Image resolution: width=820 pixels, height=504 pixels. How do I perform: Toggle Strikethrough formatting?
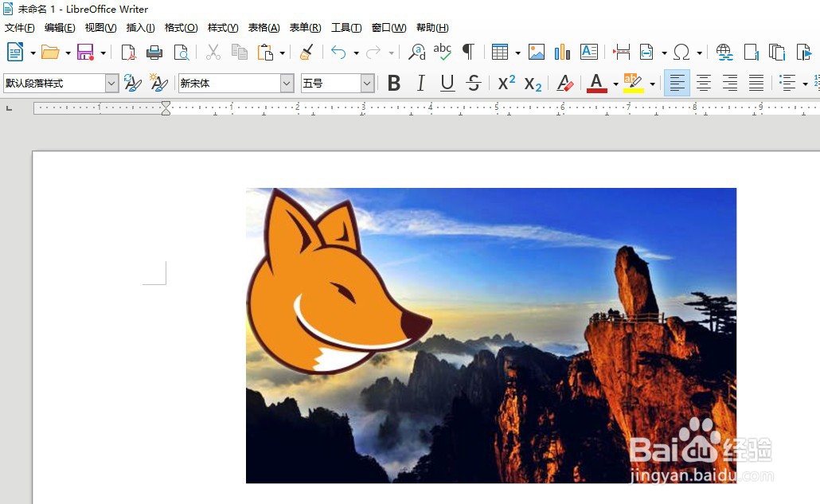473,83
